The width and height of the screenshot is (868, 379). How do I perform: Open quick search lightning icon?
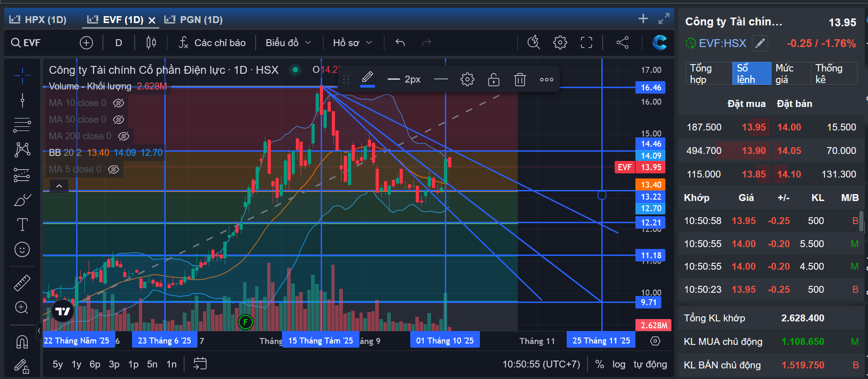[x=533, y=42]
